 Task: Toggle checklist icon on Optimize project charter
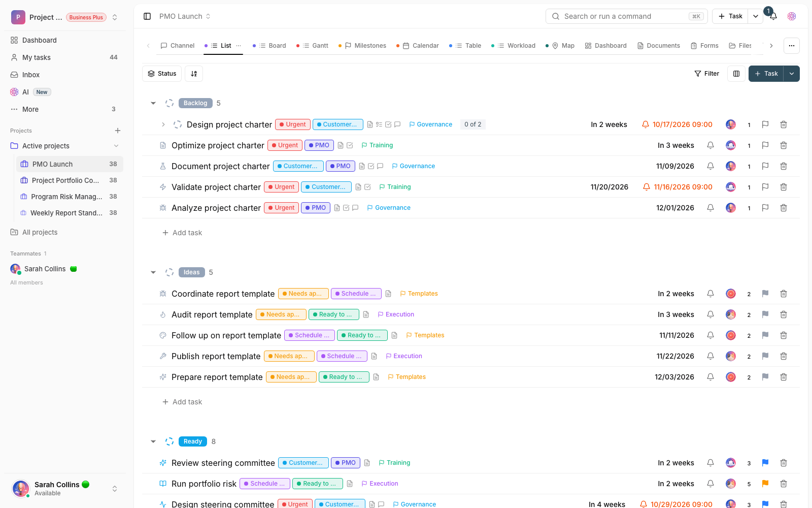point(350,145)
